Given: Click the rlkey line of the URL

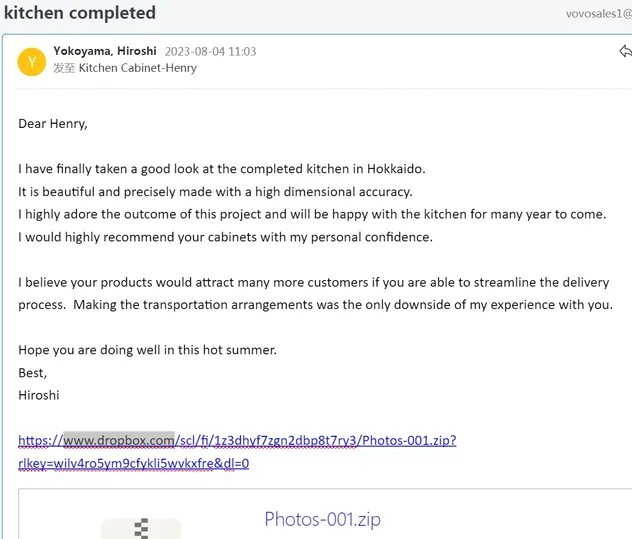Looking at the screenshot, I should (133, 463).
